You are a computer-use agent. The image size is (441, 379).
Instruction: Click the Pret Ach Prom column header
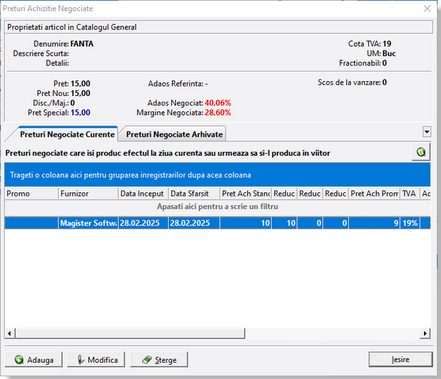pos(374,194)
